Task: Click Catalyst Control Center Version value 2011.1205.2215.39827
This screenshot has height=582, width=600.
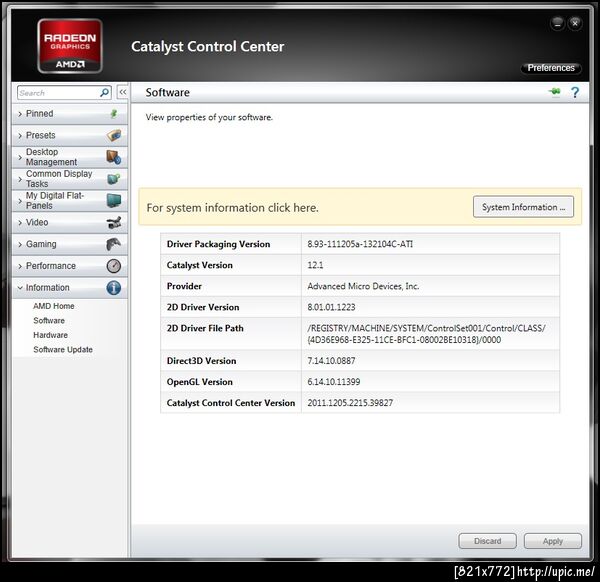Action: pos(350,403)
